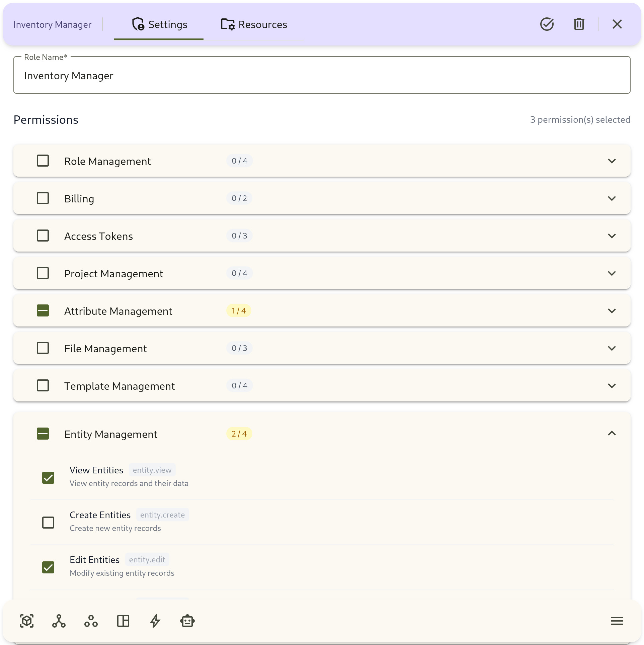The height and width of the screenshot is (645, 644).
Task: Open the hierarchy branch icon in bottom toolbar
Action: (59, 621)
